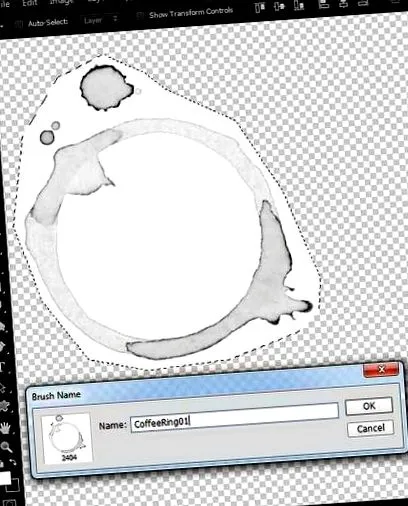Toggle the Auto-Select checkbox
The height and width of the screenshot is (506, 408).
tap(19, 23)
